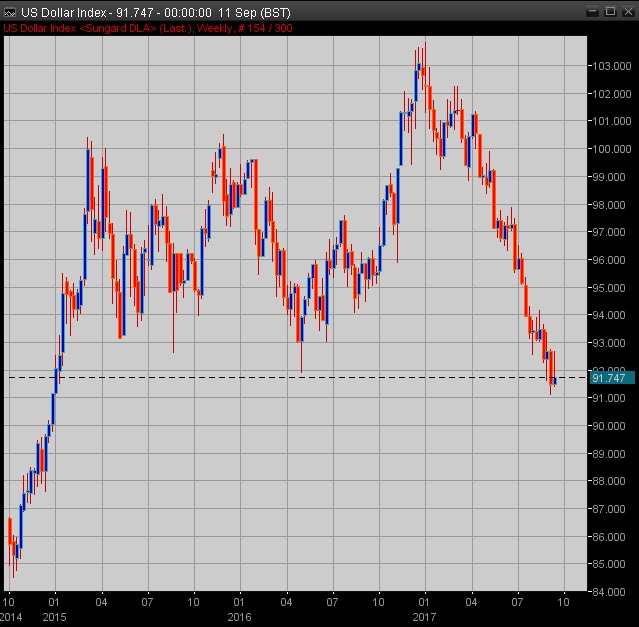Click the latest candle at the dashed price line
This screenshot has width=639, height=627.
pyautogui.click(x=554, y=379)
